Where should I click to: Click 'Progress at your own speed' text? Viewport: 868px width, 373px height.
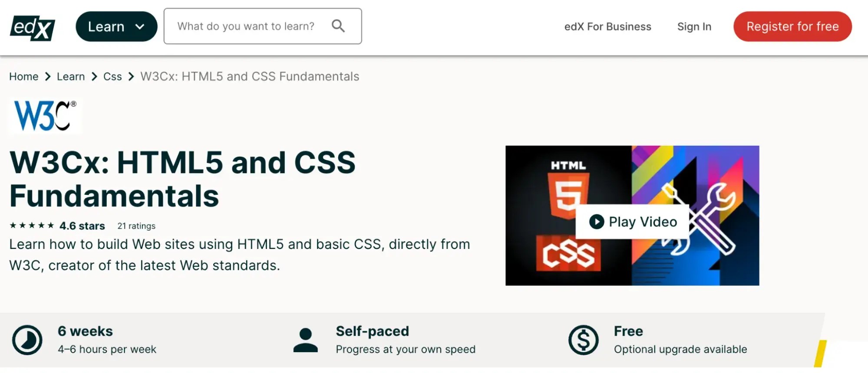pos(406,349)
